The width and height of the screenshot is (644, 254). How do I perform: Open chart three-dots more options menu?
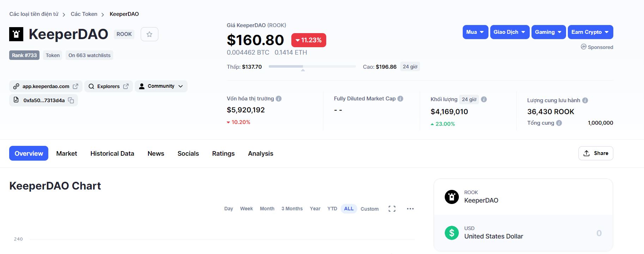pyautogui.click(x=410, y=209)
